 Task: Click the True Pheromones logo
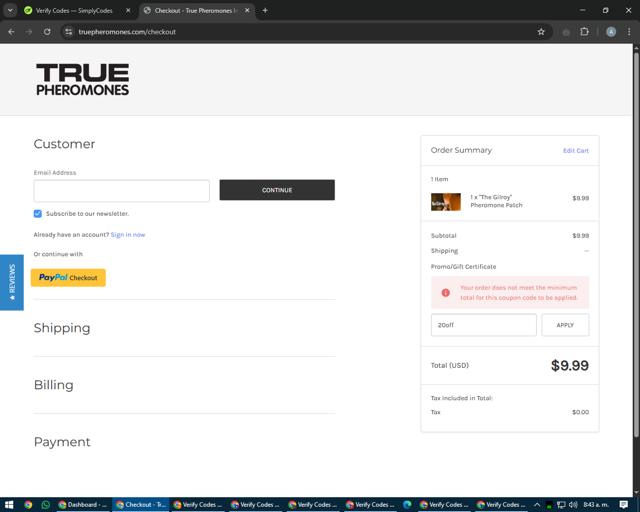tap(82, 80)
